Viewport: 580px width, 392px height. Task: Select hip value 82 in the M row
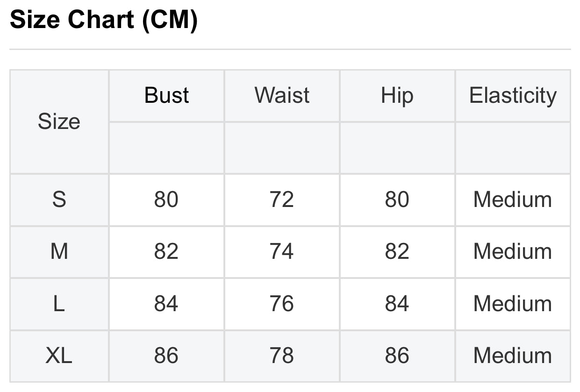397,252
